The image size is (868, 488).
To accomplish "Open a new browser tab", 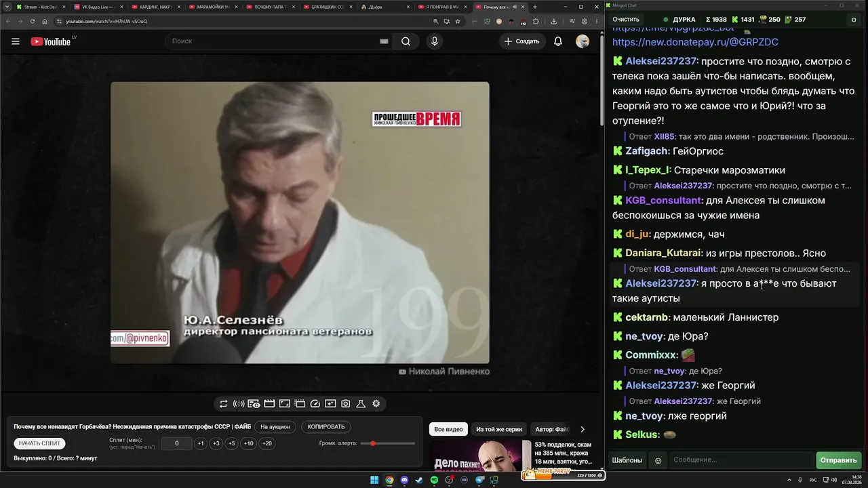I will [535, 7].
